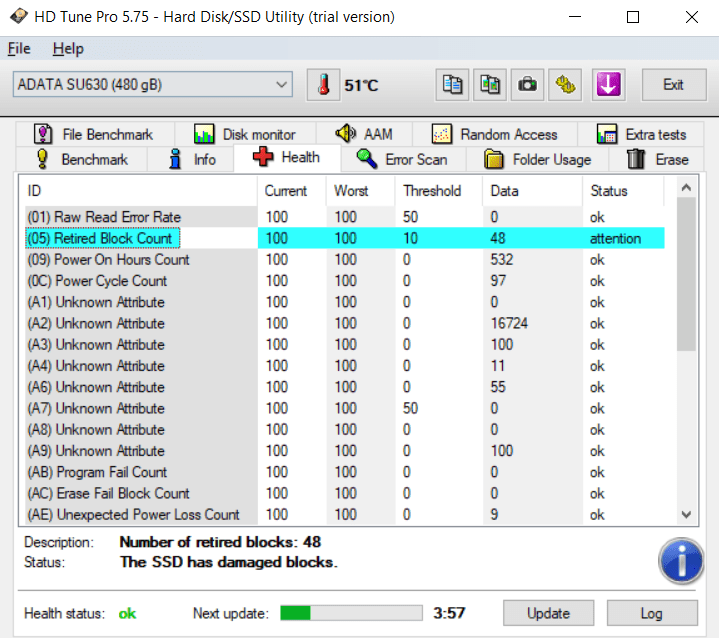Switch to the Disk monitor tab

coord(245,134)
